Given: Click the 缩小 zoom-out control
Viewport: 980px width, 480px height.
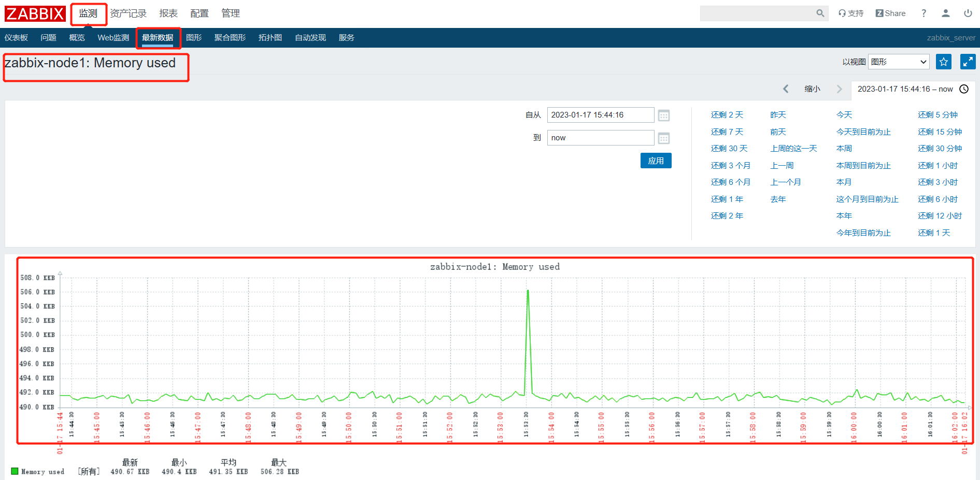Looking at the screenshot, I should 812,89.
